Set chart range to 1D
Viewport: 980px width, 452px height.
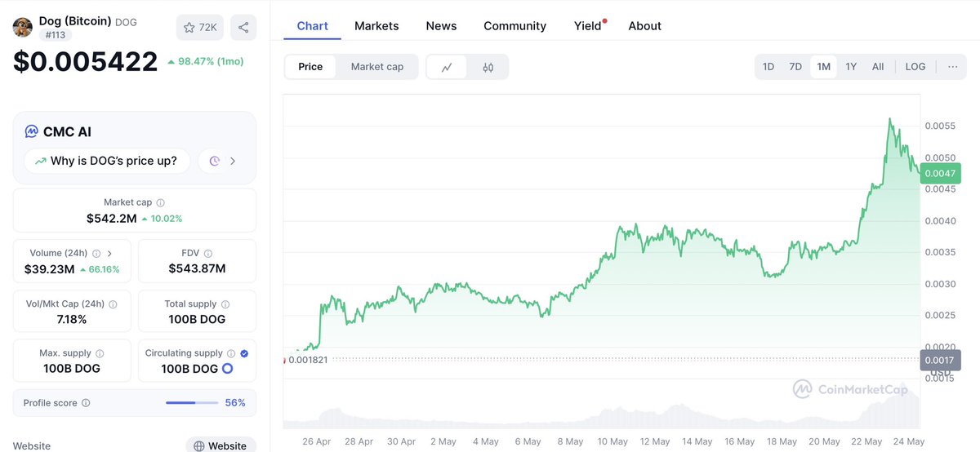tap(768, 67)
